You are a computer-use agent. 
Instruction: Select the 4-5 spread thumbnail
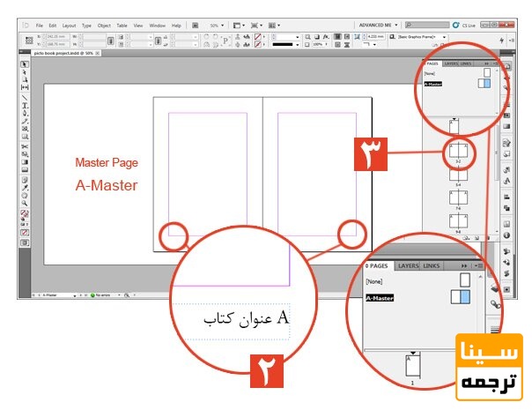[458, 176]
